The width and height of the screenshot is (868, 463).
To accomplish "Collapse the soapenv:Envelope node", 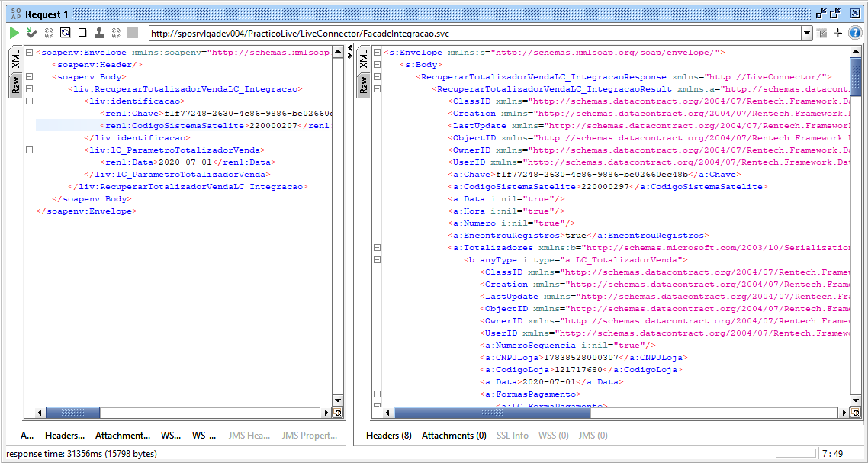I will (29, 53).
